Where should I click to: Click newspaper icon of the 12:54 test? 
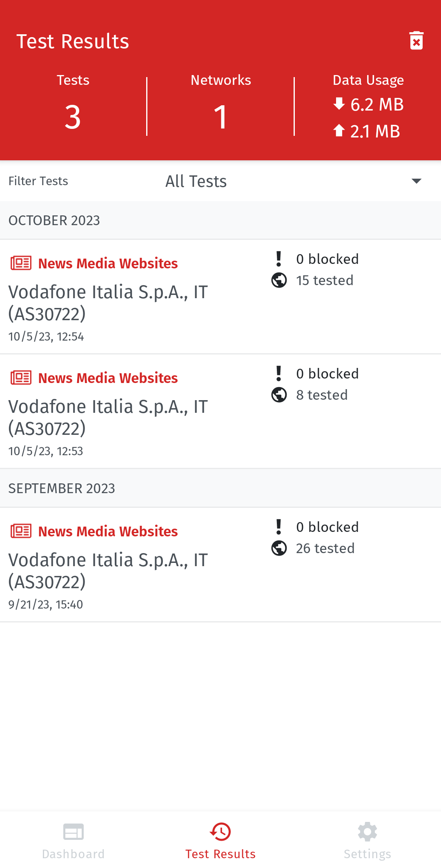pos(21,263)
